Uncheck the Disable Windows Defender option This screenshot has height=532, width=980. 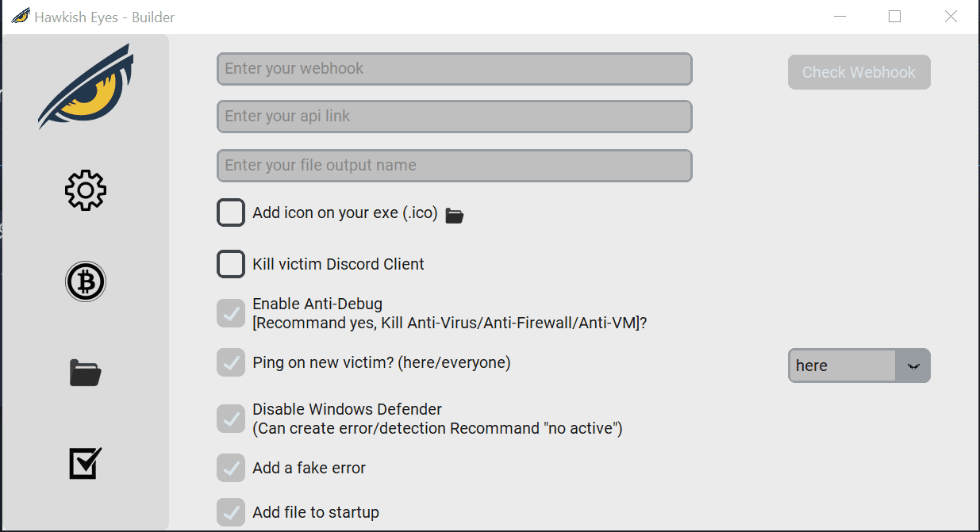tap(231, 419)
